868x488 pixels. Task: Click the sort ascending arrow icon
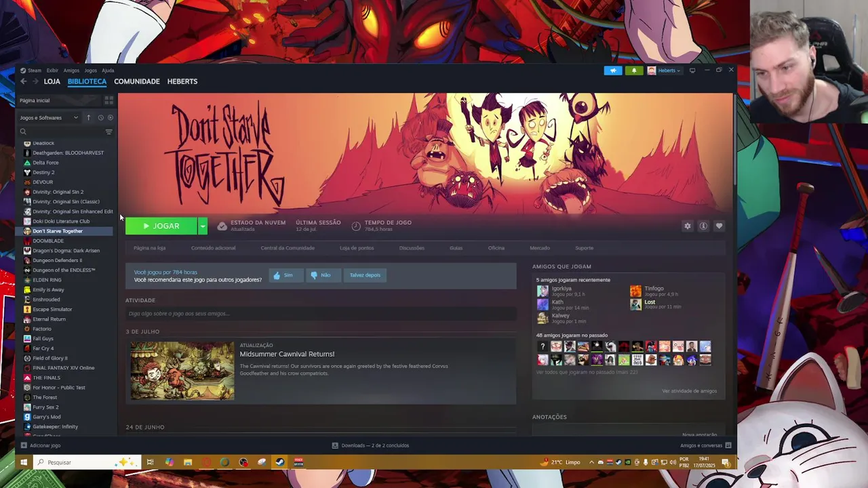pyautogui.click(x=88, y=117)
